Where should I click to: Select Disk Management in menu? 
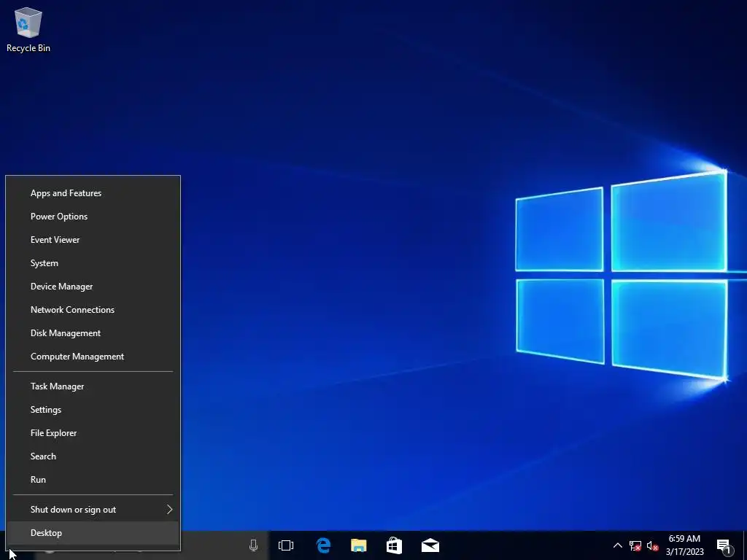[x=93, y=332]
